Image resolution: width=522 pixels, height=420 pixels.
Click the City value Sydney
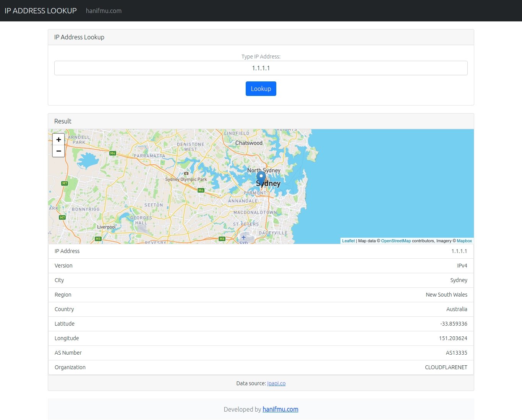point(459,280)
